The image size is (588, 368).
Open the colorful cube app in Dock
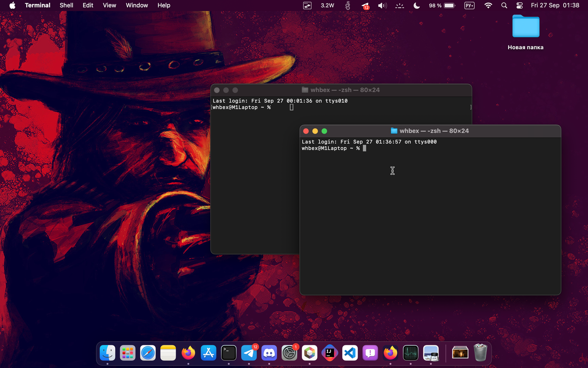(x=310, y=353)
